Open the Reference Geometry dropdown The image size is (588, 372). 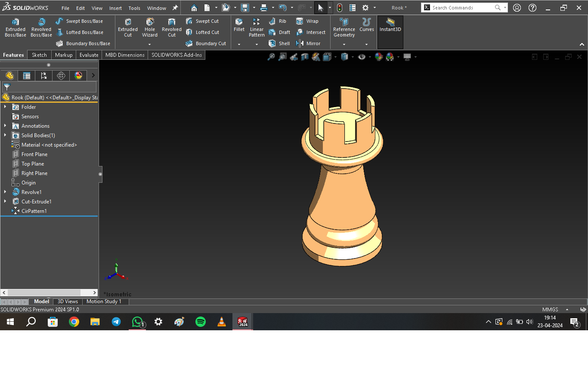pyautogui.click(x=344, y=44)
